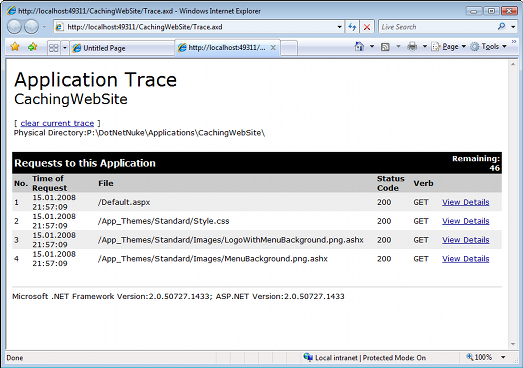
Task: Expand the zoom level dropdown arrow
Action: [x=503, y=357]
